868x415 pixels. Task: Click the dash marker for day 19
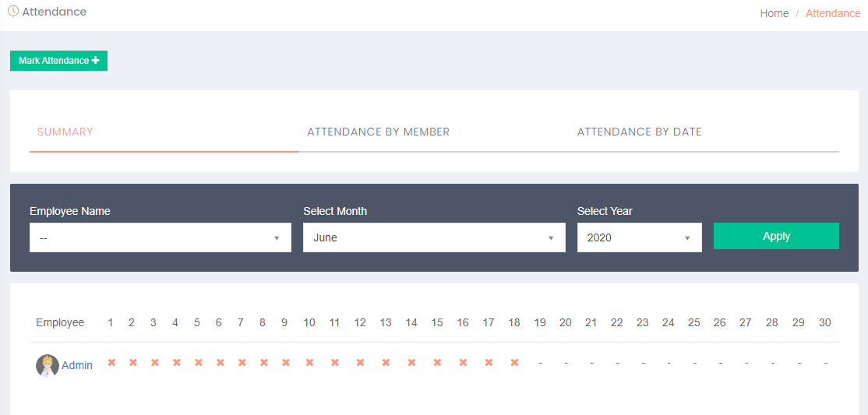[x=540, y=363]
